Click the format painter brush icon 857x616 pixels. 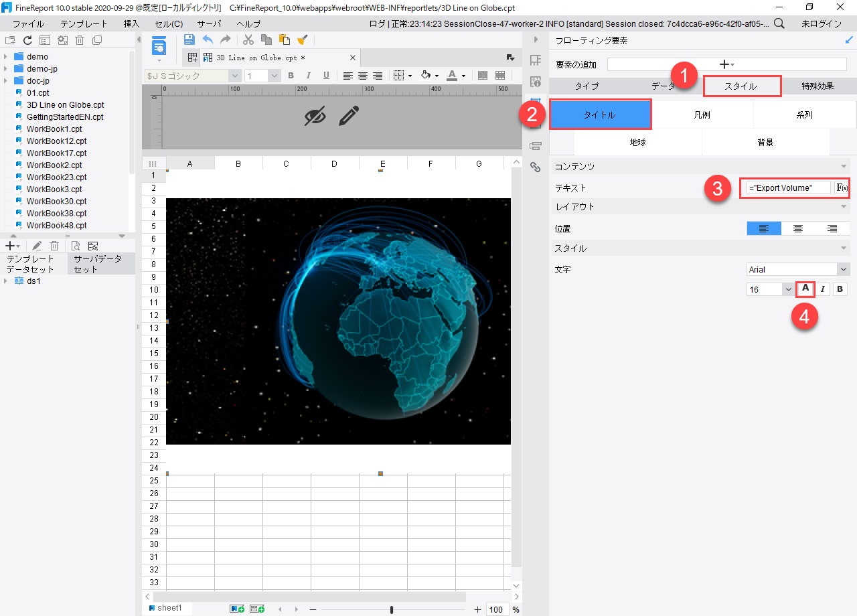[x=302, y=40]
